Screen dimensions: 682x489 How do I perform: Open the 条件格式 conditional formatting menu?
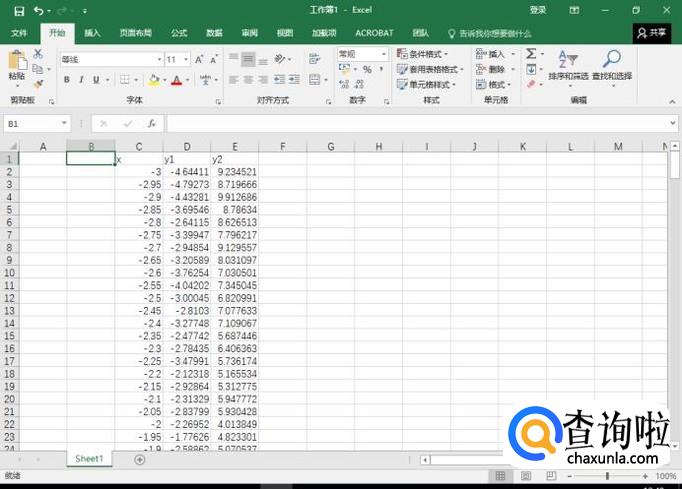click(x=422, y=54)
